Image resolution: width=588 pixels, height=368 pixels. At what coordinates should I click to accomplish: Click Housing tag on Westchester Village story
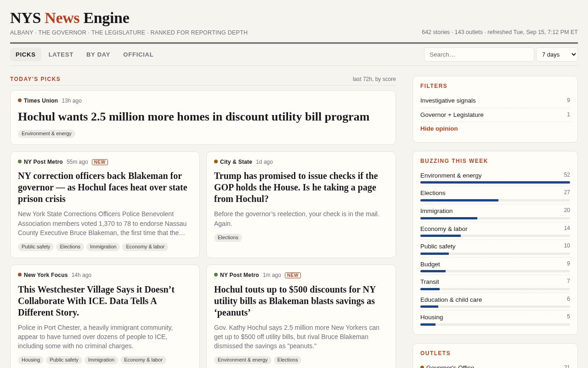tap(31, 360)
